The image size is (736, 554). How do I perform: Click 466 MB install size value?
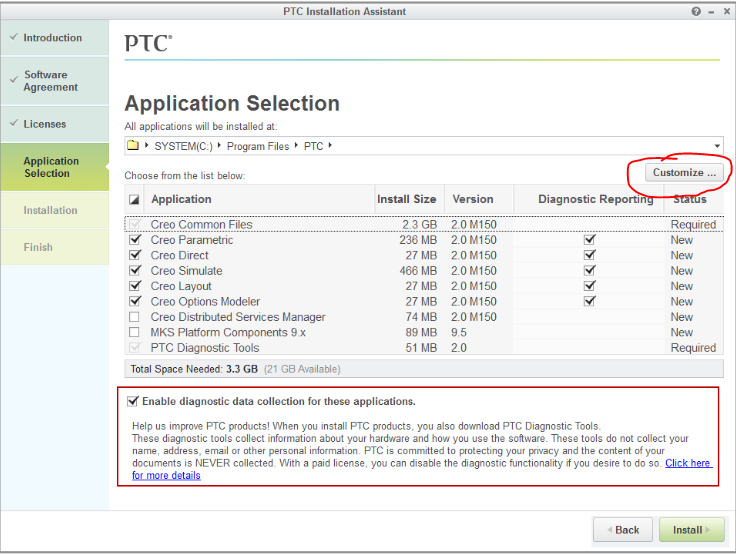click(x=418, y=271)
